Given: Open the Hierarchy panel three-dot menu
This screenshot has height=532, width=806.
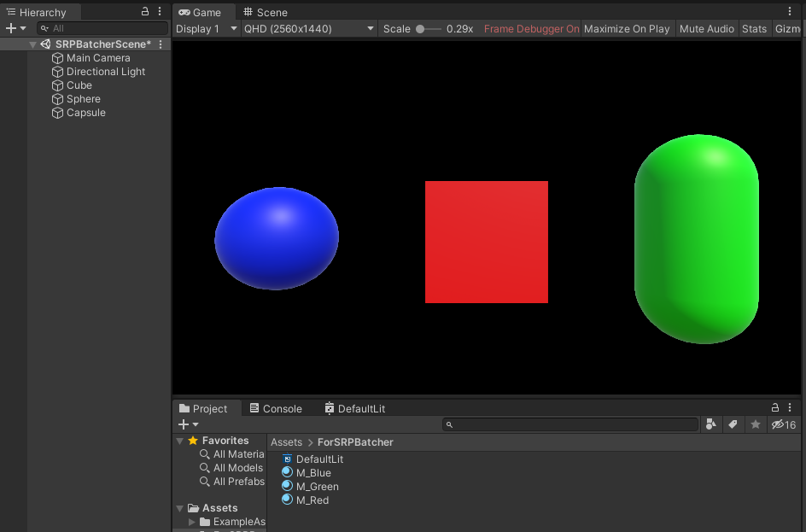Looking at the screenshot, I should pyautogui.click(x=160, y=11).
